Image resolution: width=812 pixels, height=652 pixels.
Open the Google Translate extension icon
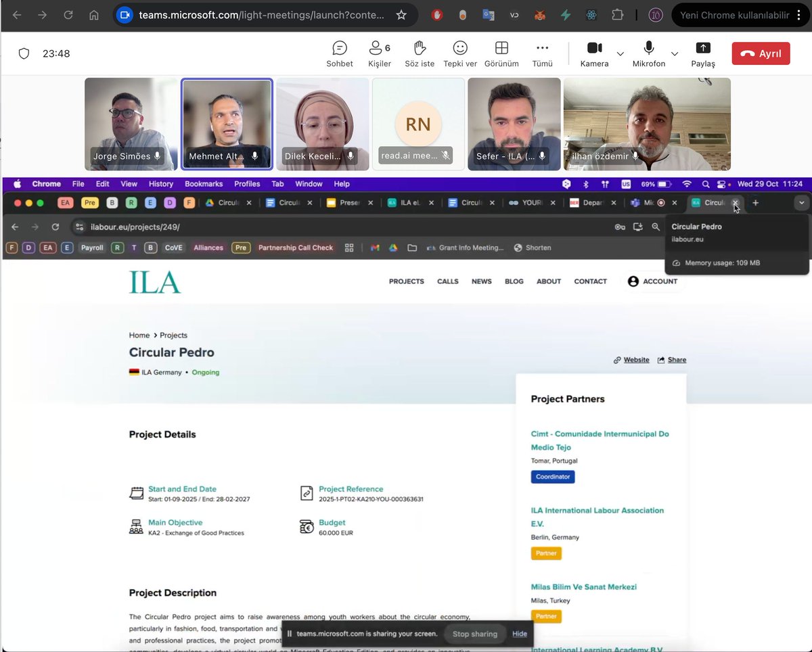pyautogui.click(x=489, y=15)
